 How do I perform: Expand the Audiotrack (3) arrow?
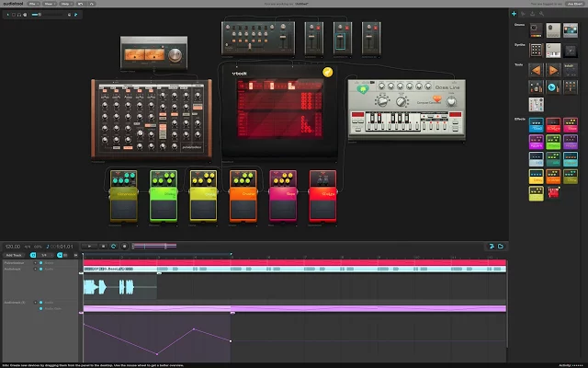pos(36,303)
